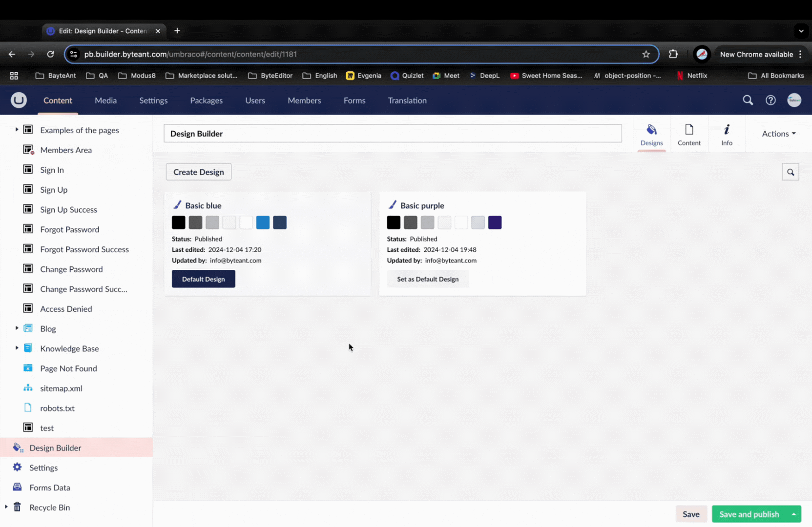The height and width of the screenshot is (527, 812).
Task: Open the help question mark icon
Action: (770, 100)
